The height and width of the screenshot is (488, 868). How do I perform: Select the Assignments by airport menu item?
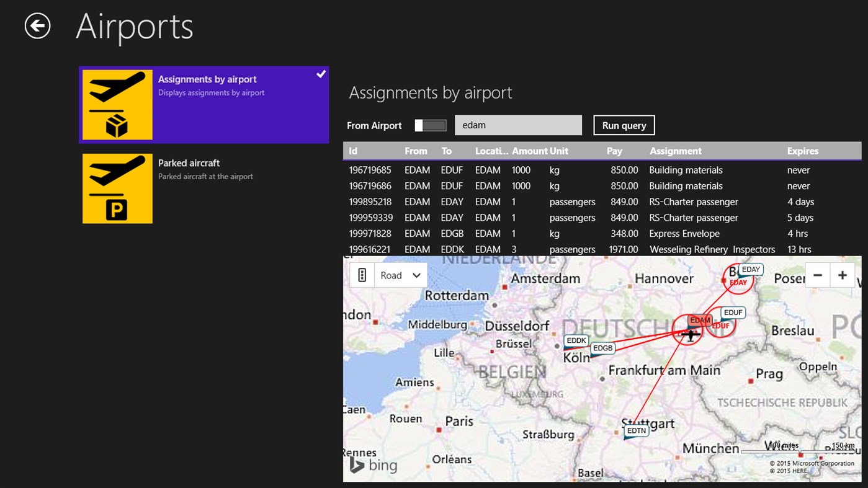(204, 105)
